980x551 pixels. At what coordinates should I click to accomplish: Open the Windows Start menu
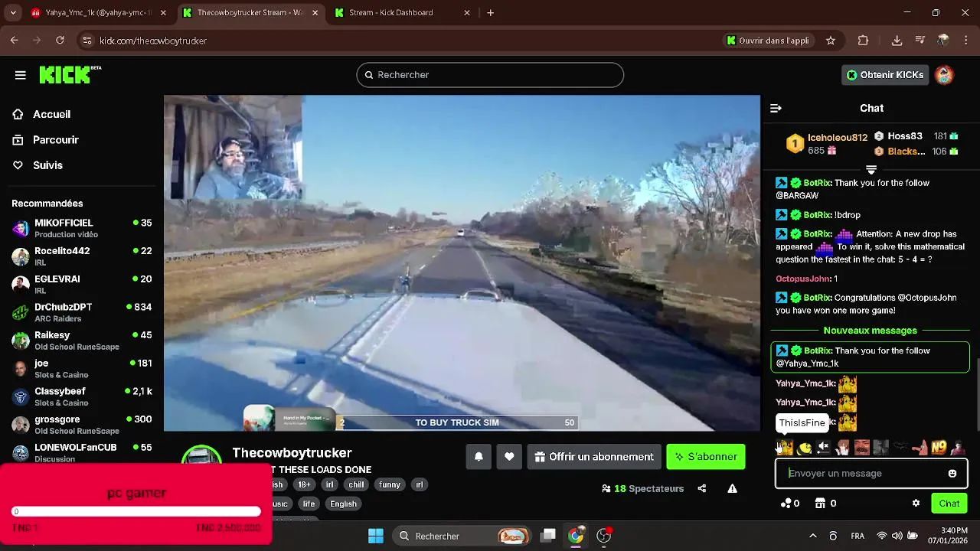(x=376, y=536)
